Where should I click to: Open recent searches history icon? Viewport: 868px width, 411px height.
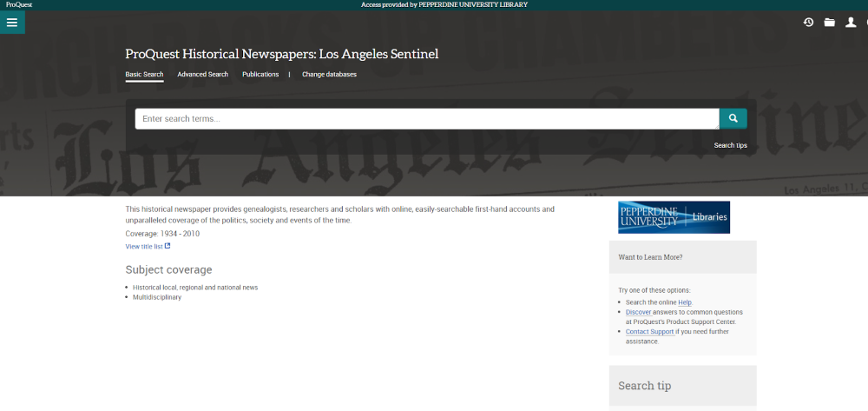(x=808, y=22)
